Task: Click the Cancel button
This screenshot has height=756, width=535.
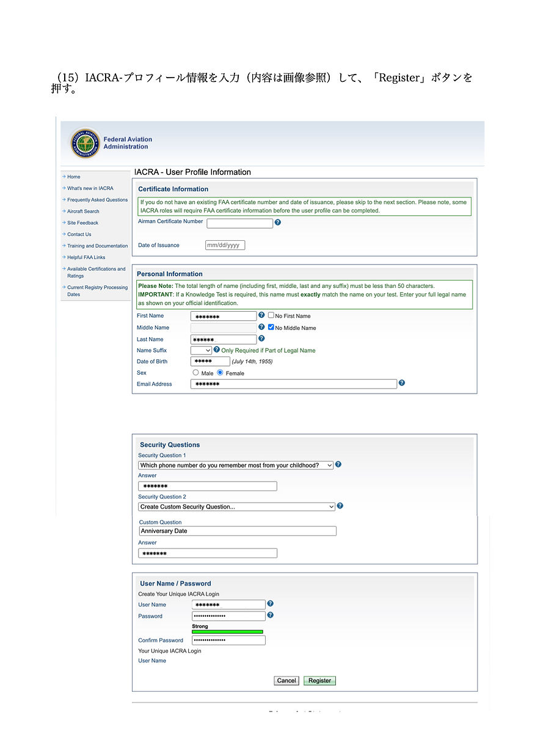Action: (x=286, y=681)
